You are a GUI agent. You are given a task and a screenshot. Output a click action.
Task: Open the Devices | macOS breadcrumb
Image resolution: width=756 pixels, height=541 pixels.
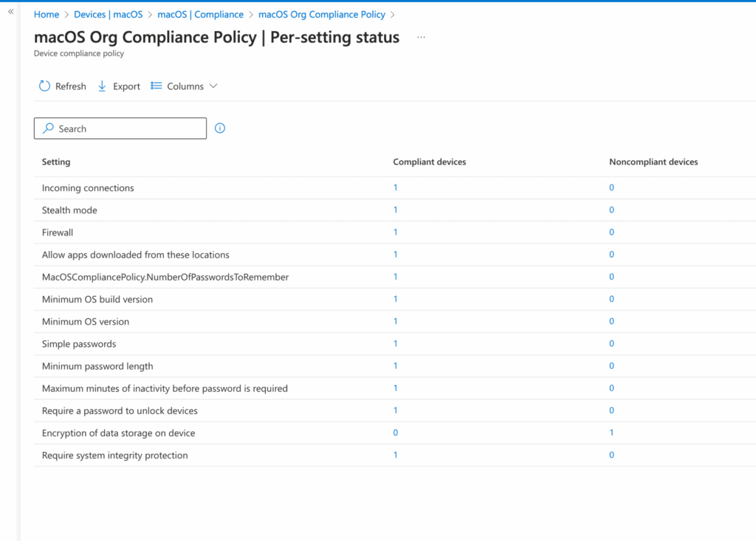click(109, 14)
